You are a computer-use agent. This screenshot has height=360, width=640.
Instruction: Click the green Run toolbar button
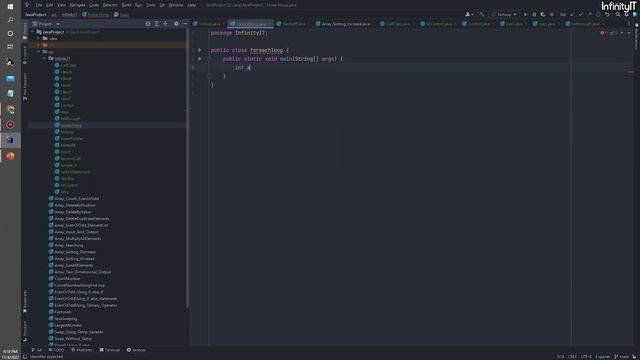[x=525, y=14]
